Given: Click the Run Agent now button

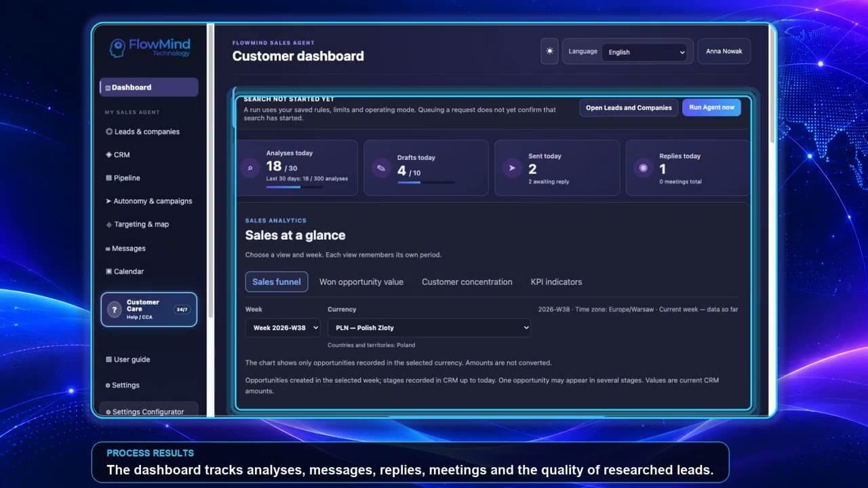Looking at the screenshot, I should click(711, 108).
